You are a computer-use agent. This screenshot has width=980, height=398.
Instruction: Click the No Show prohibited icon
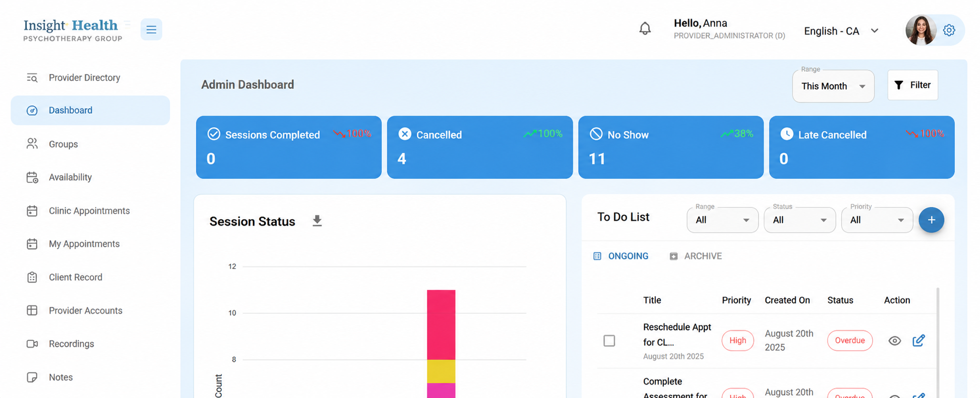596,134
